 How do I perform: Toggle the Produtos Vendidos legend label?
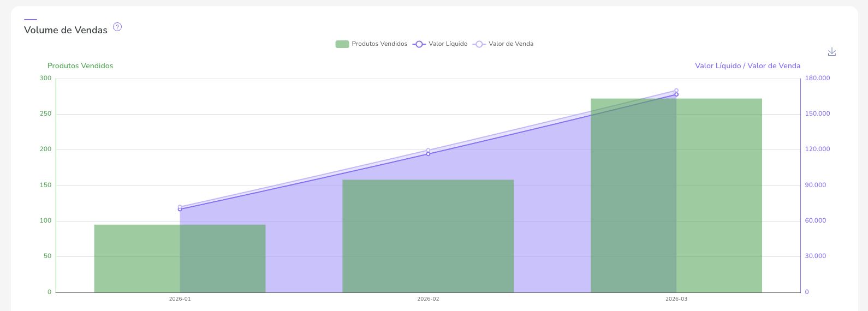click(379, 44)
